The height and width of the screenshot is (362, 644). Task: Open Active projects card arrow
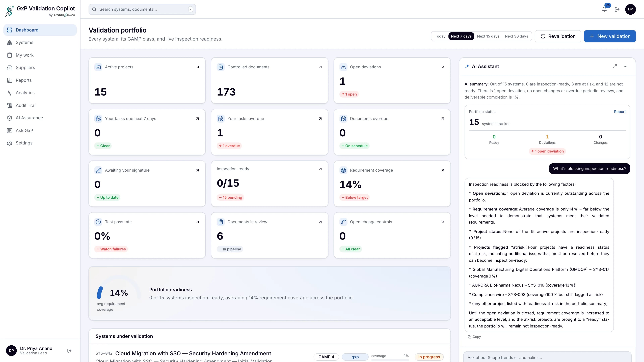tap(198, 67)
